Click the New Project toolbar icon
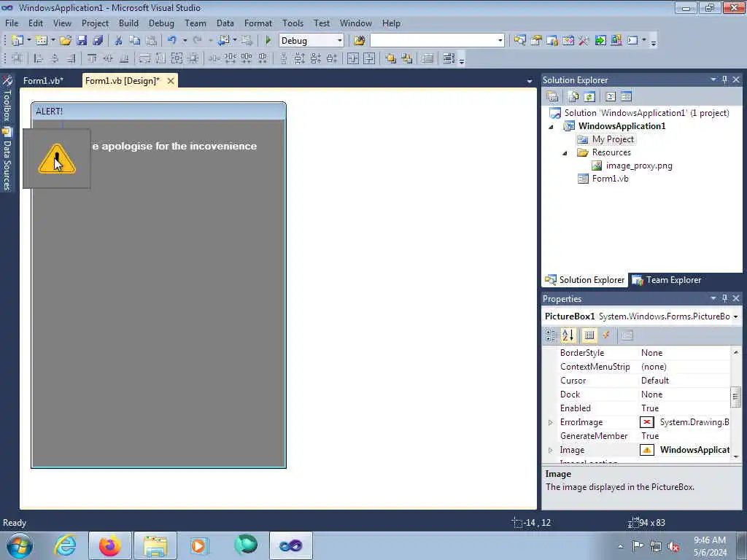The image size is (747, 560). pyautogui.click(x=18, y=41)
